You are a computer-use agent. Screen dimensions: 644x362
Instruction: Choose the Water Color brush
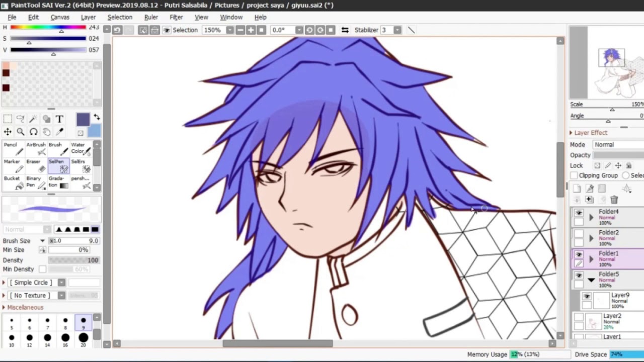(80, 149)
